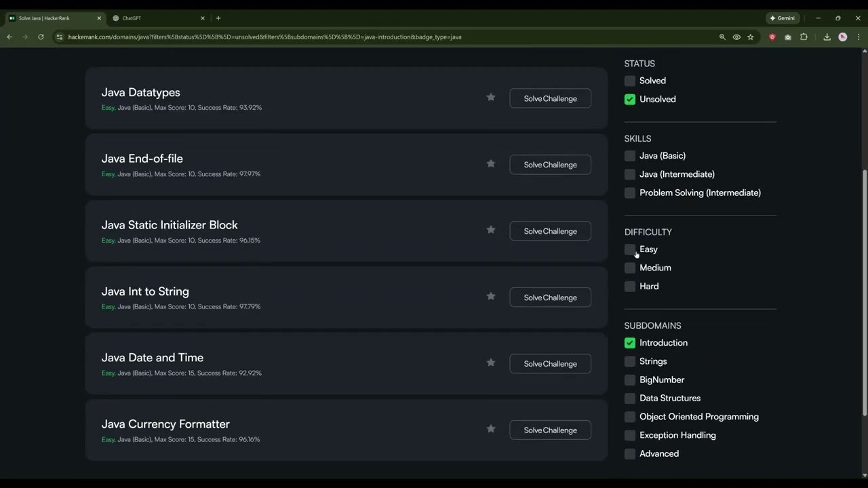Star the Java Int to String challenge
This screenshot has width=868, height=488.
(491, 297)
